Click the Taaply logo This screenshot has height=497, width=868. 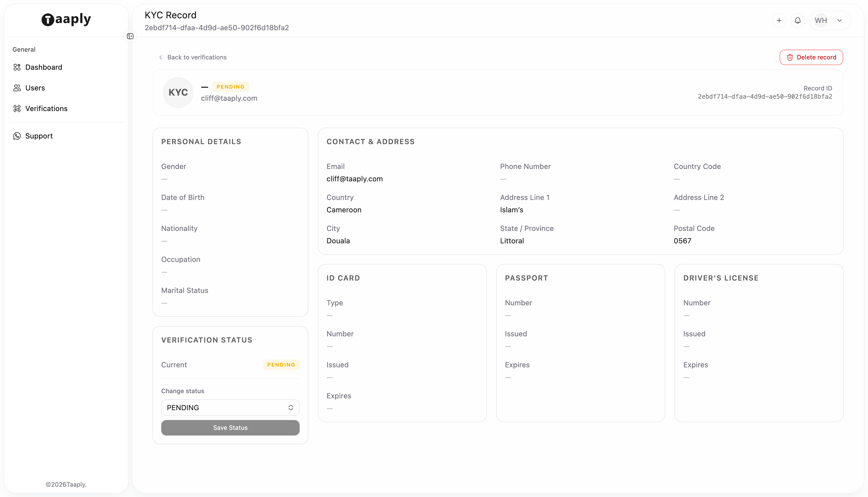66,19
